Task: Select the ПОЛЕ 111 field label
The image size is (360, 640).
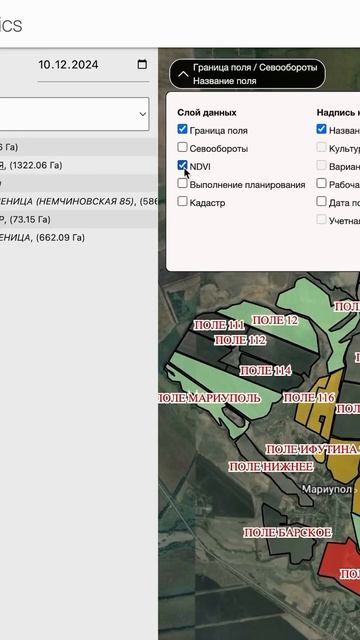Action: (x=219, y=325)
